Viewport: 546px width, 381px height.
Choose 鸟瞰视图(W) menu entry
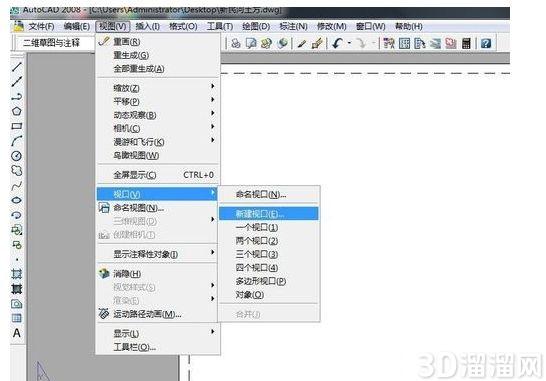158,155
